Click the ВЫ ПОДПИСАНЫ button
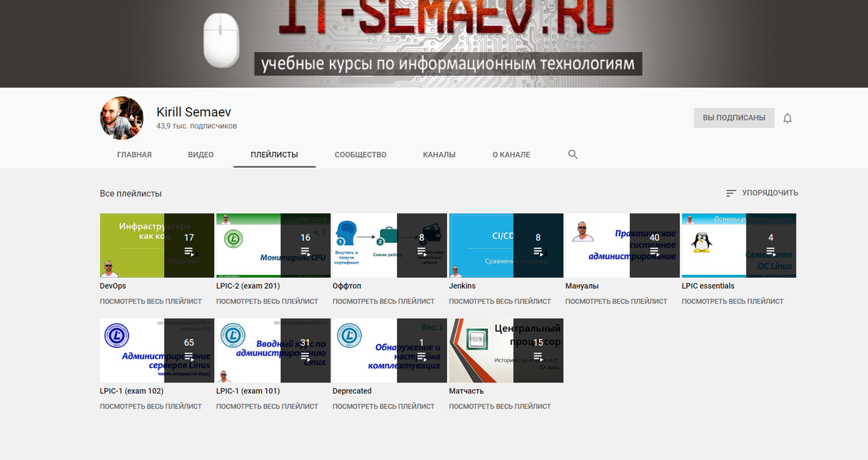Screen dimensions: 868x460 click(x=734, y=118)
